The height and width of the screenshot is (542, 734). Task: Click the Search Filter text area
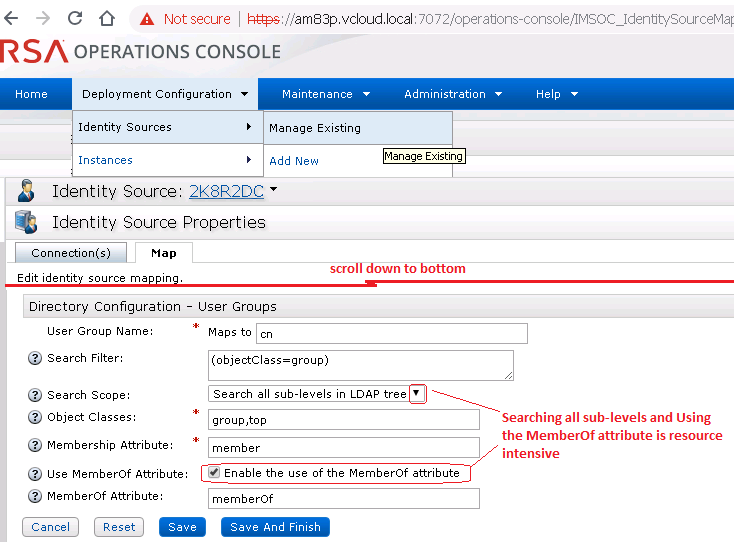coord(360,364)
